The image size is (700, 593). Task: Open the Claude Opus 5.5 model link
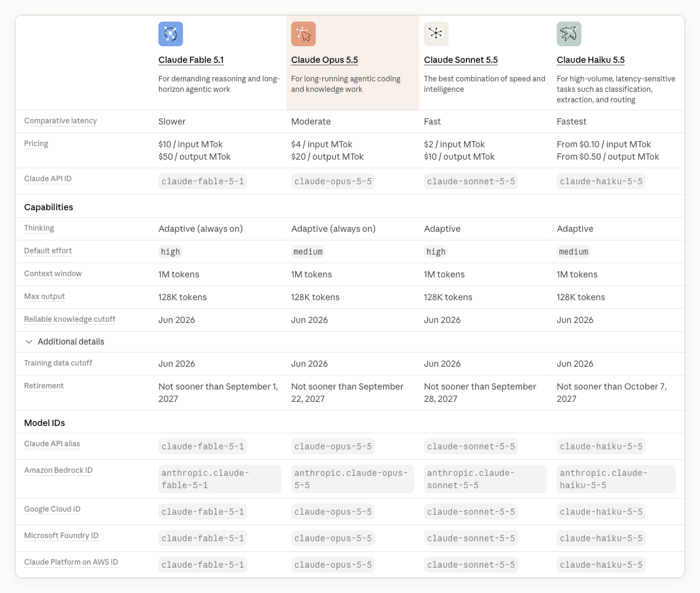pos(325,60)
